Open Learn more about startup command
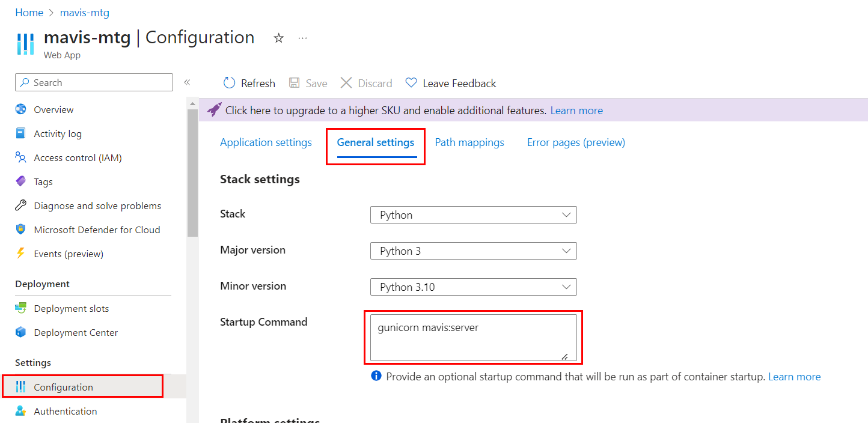The width and height of the screenshot is (868, 423). click(x=794, y=377)
